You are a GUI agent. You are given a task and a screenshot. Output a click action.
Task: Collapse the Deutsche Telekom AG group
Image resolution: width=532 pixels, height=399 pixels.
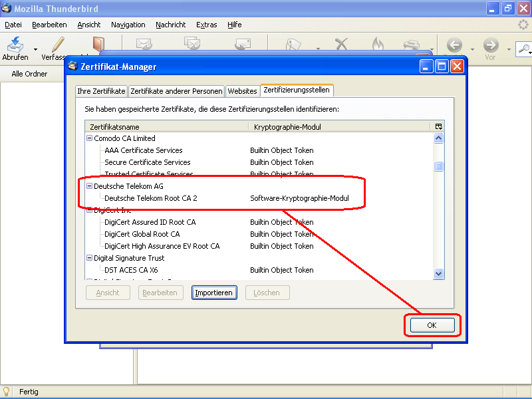[x=89, y=186]
